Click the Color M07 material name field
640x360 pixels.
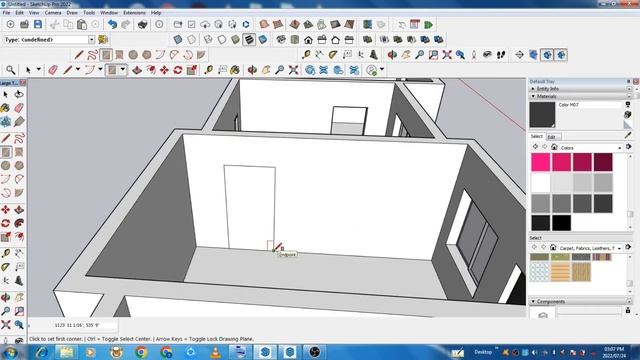click(589, 105)
